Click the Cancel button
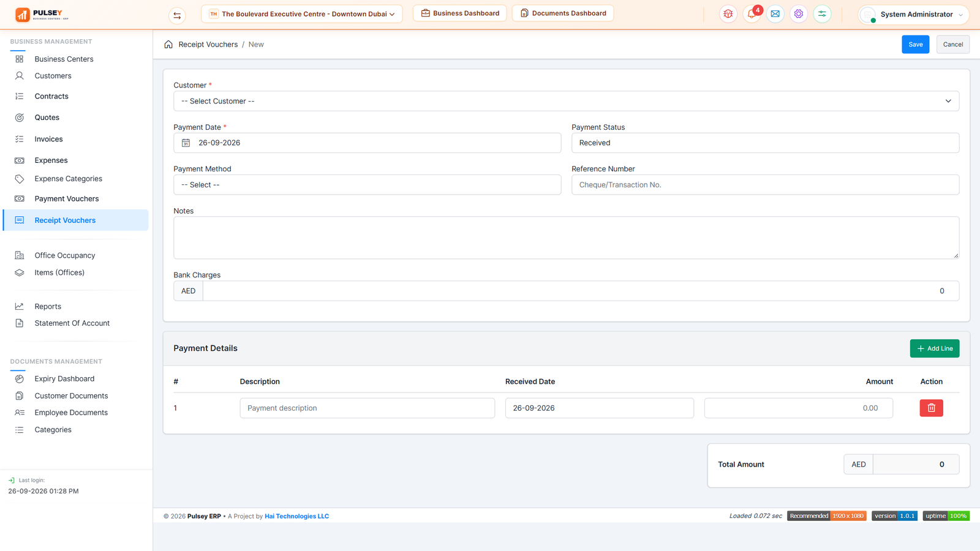980x551 pixels. click(x=952, y=44)
